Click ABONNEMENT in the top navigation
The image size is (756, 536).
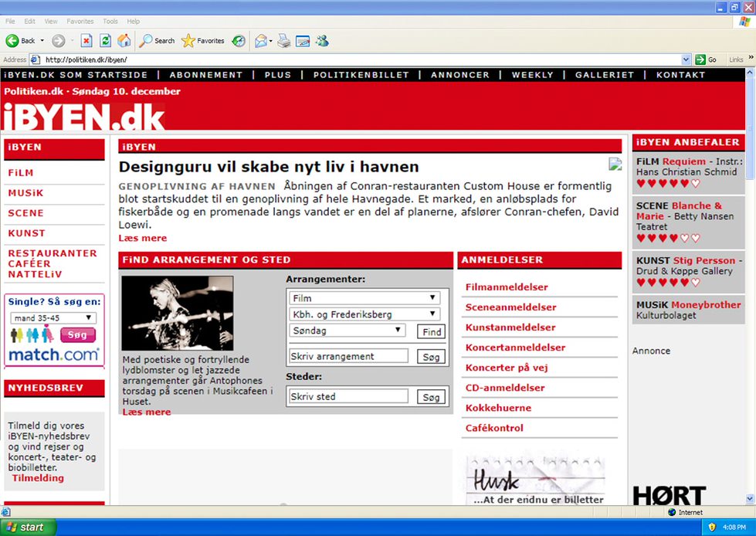click(206, 75)
